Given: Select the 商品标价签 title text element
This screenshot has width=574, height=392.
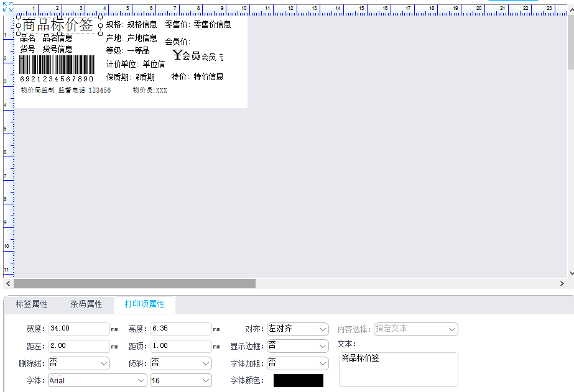Looking at the screenshot, I should [x=58, y=25].
